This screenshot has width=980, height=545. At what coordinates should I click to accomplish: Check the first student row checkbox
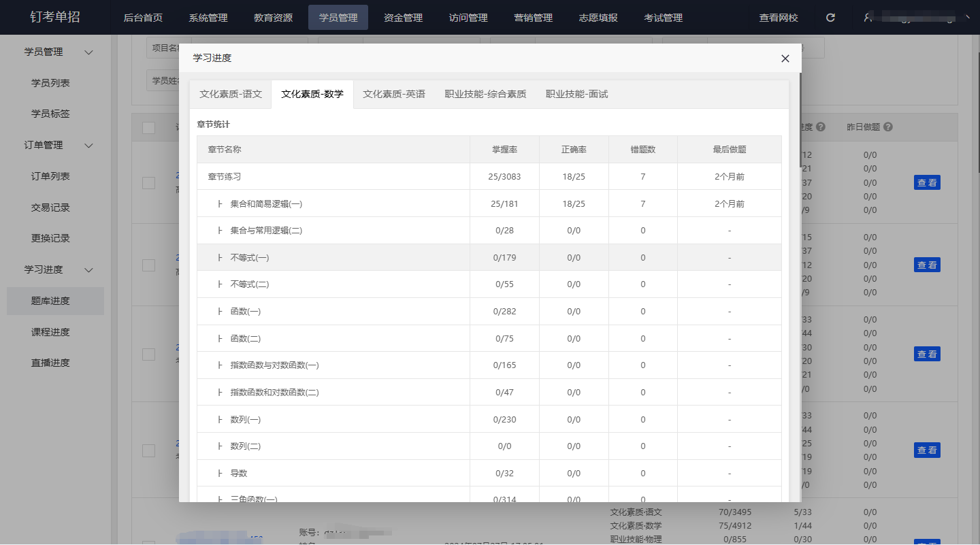tap(148, 182)
